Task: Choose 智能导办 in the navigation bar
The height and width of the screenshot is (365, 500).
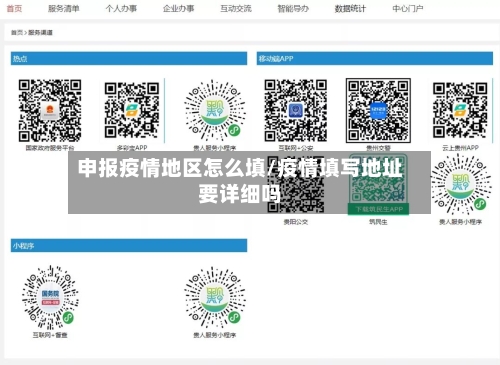Action: [293, 8]
